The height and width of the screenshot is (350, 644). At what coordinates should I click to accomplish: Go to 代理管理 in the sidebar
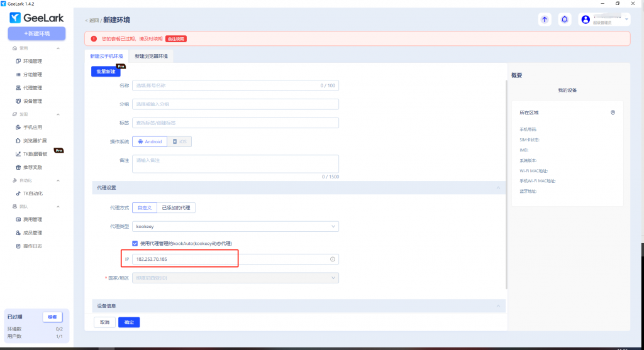(x=32, y=88)
